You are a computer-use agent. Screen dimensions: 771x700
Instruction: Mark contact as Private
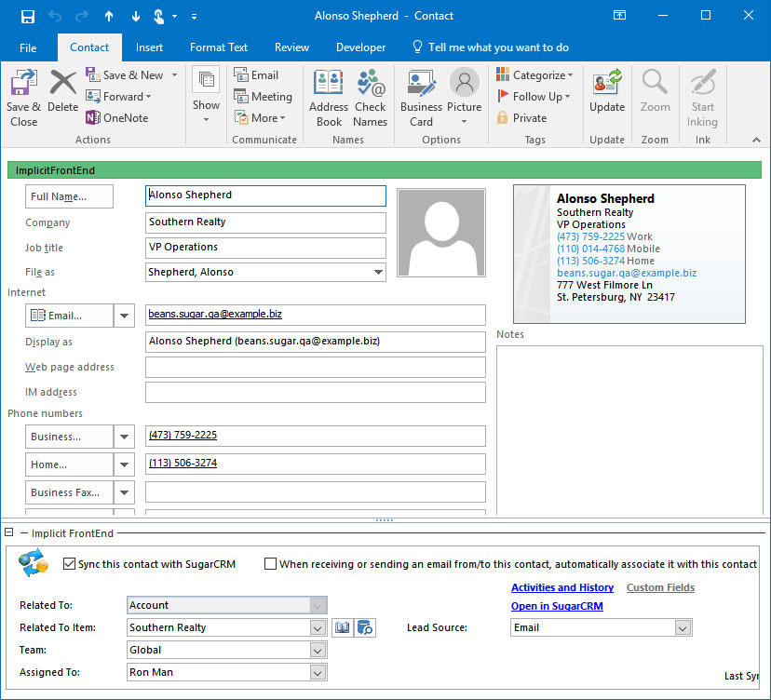point(521,118)
